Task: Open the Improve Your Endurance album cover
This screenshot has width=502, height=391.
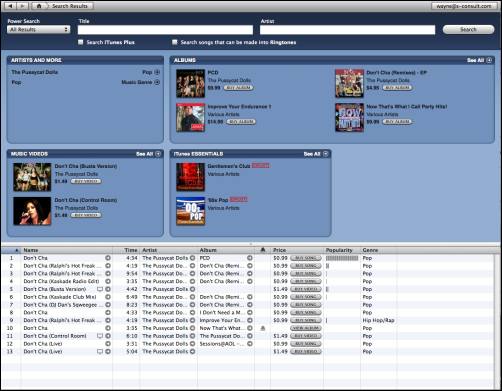Action: (190, 117)
